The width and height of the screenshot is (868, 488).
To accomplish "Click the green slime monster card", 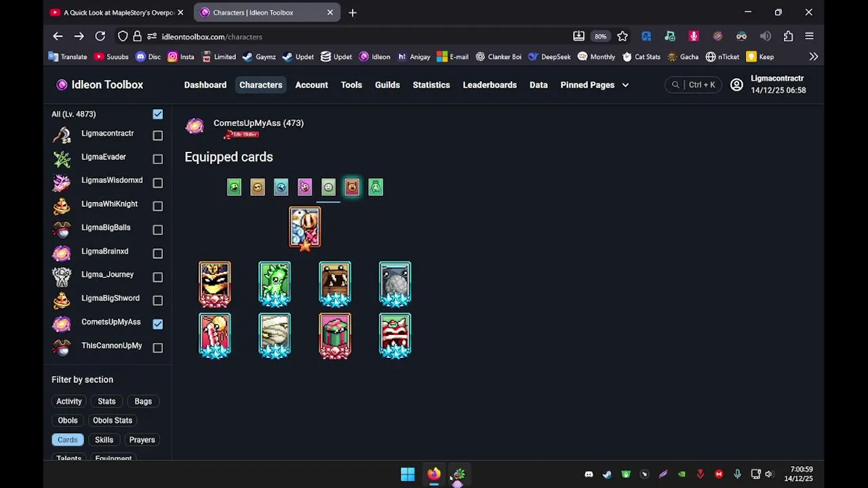I will tap(275, 284).
